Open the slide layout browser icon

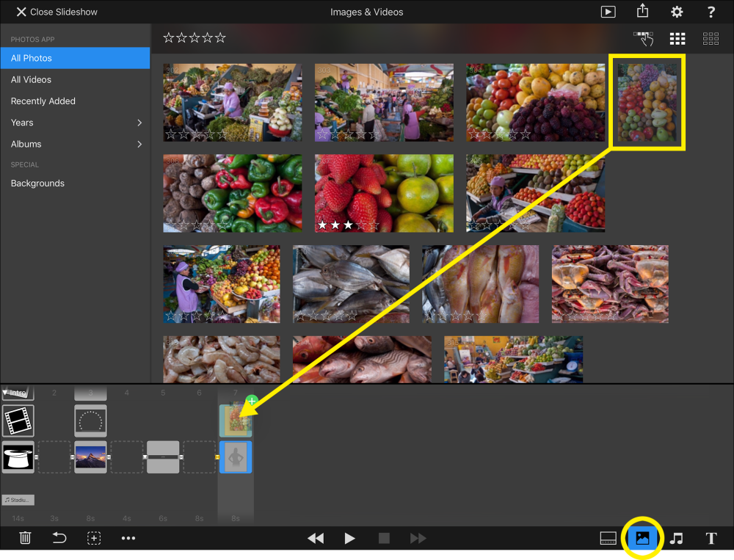click(x=608, y=538)
